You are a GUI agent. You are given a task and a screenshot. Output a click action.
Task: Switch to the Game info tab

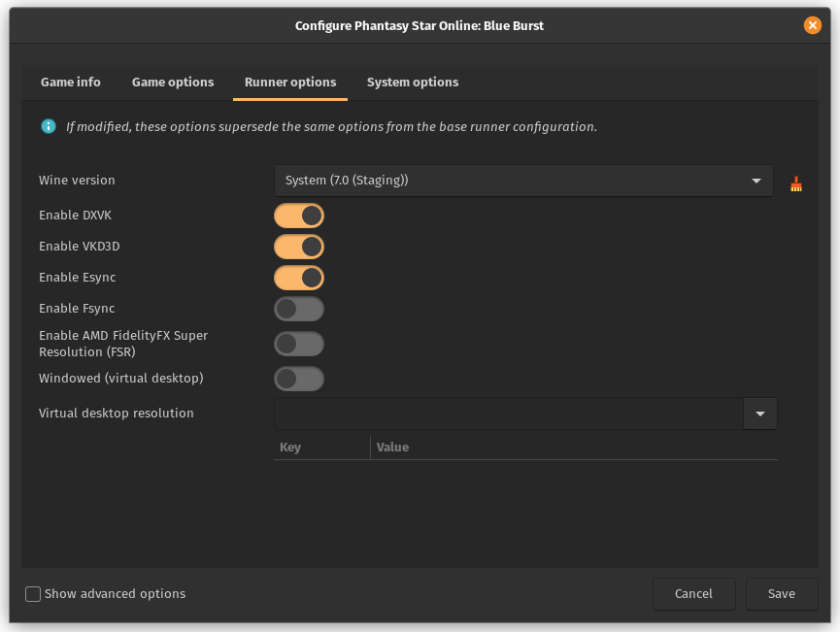71,82
